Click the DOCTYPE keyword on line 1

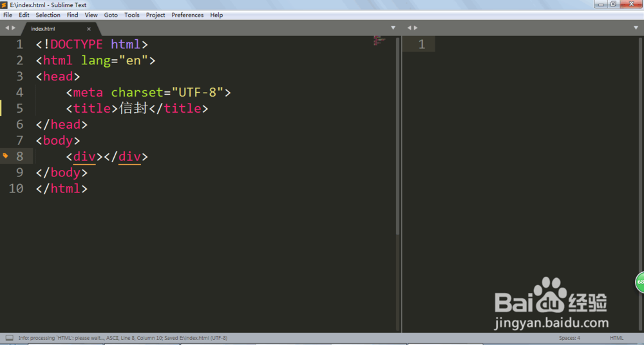point(77,44)
